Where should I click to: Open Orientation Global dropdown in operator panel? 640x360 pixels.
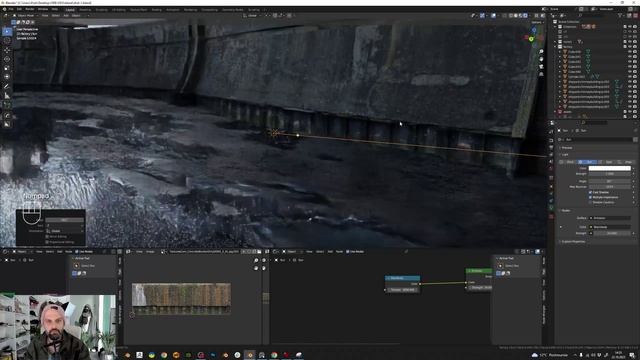click(64, 231)
